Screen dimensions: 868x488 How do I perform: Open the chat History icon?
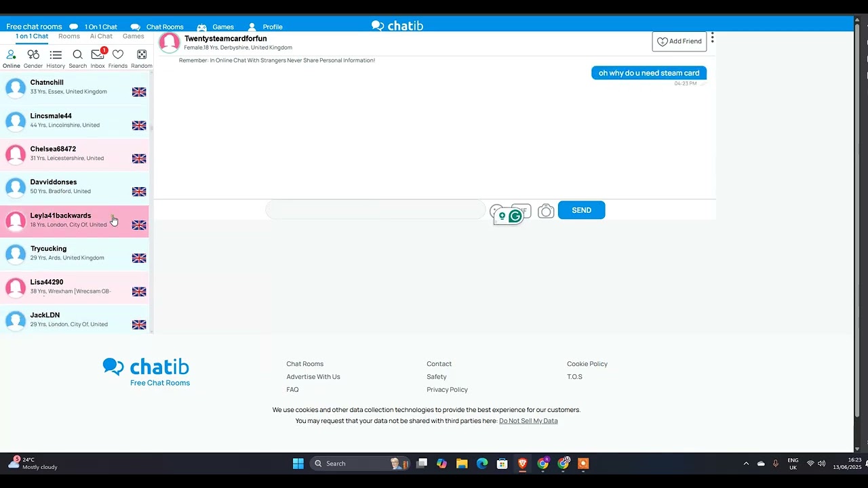(x=56, y=58)
